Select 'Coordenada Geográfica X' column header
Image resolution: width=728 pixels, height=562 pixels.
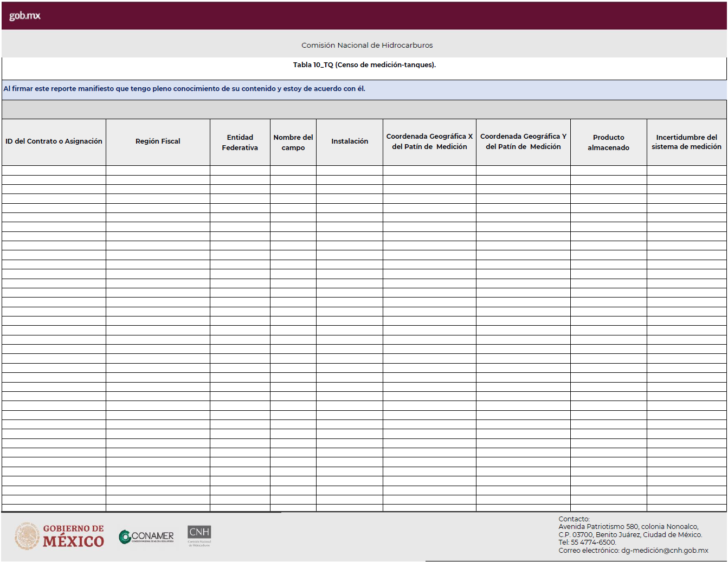429,141
